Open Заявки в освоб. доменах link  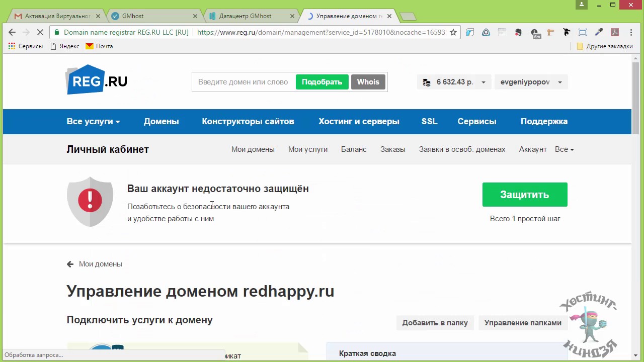(462, 149)
